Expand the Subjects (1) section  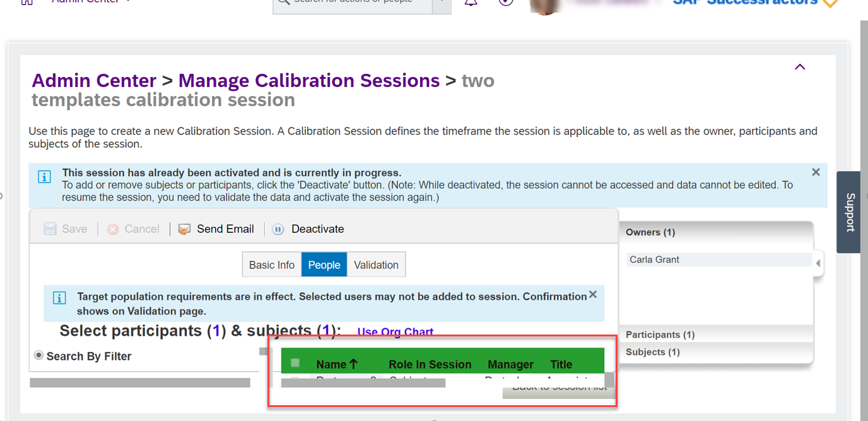(x=652, y=352)
